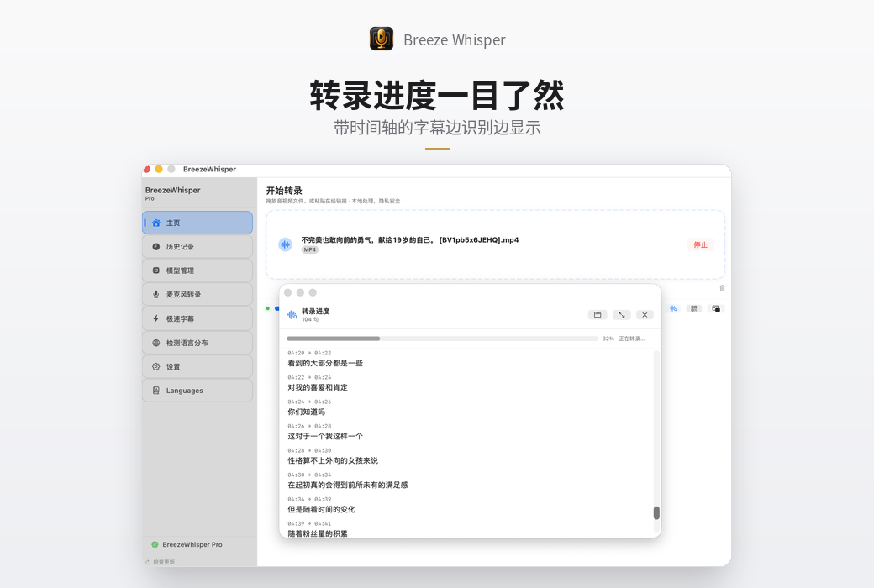
Task: Click the 正在转录 status text
Action: tap(631, 339)
